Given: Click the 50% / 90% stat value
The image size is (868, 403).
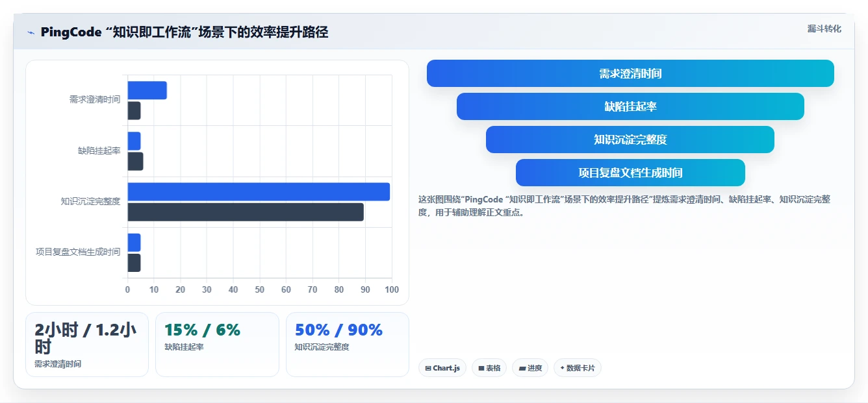Looking at the screenshot, I should [x=338, y=330].
